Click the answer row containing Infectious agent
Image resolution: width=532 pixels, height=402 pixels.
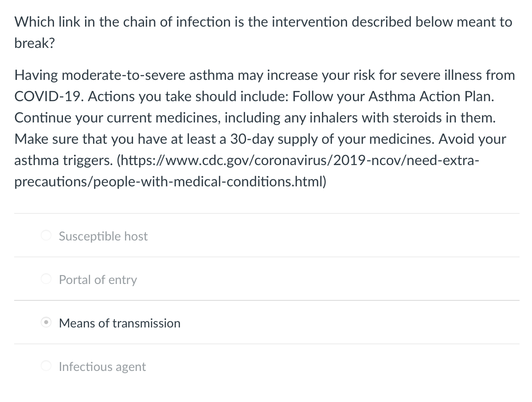pos(266,366)
